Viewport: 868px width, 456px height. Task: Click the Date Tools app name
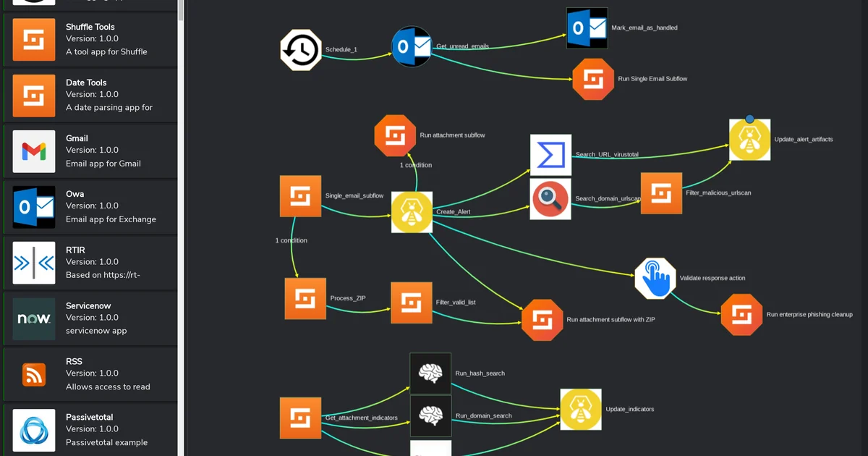tap(86, 83)
